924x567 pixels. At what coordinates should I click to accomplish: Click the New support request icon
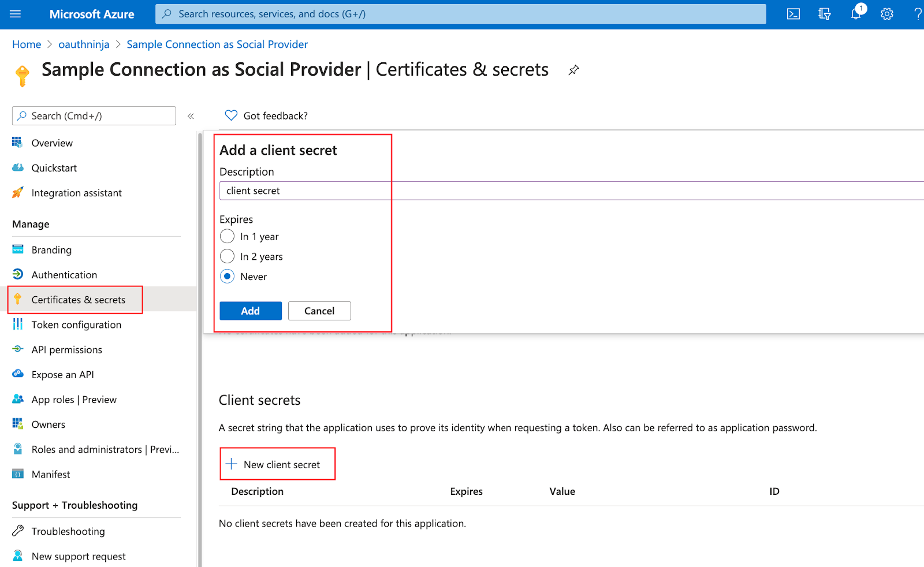tap(18, 556)
